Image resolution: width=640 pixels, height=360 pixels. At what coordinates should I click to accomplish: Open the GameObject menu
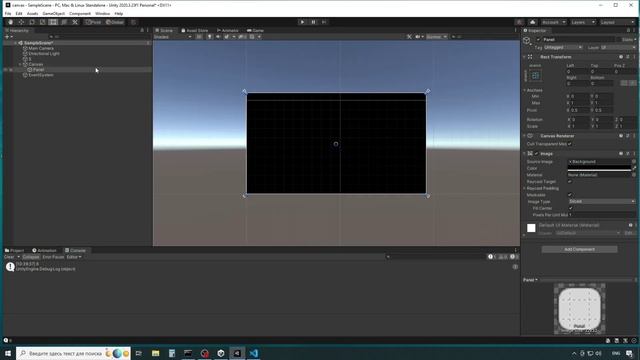tap(54, 13)
